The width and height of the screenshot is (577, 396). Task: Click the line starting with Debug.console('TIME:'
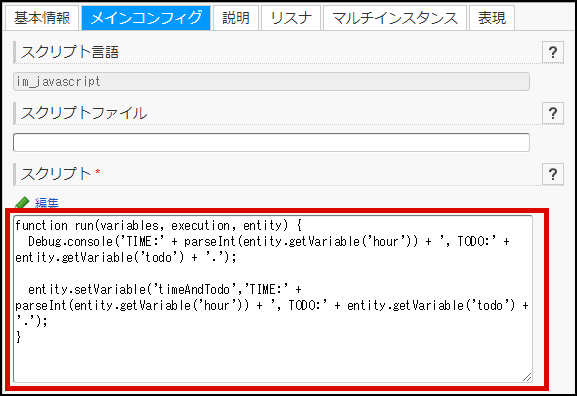coord(269,241)
